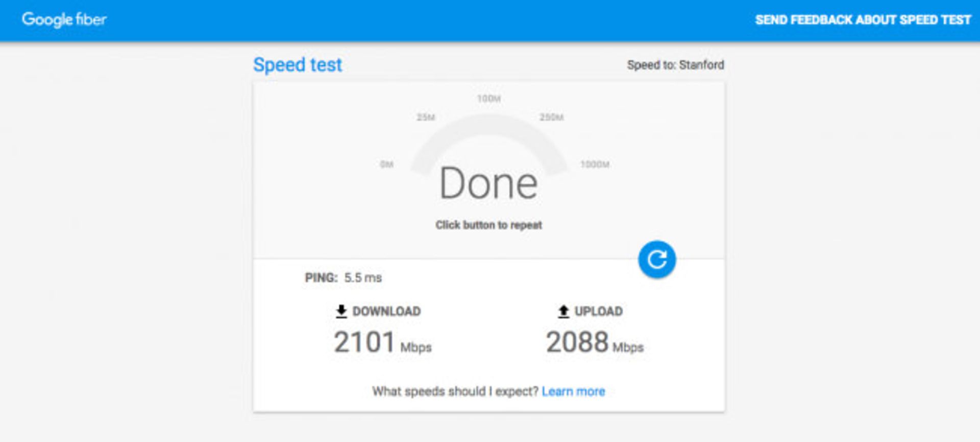Open Send Feedback About Speed Test
This screenshot has width=980, height=442.
pos(863,20)
